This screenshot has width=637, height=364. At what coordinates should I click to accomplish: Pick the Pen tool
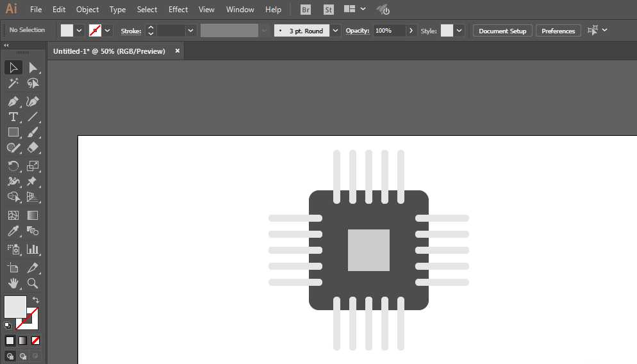point(13,101)
